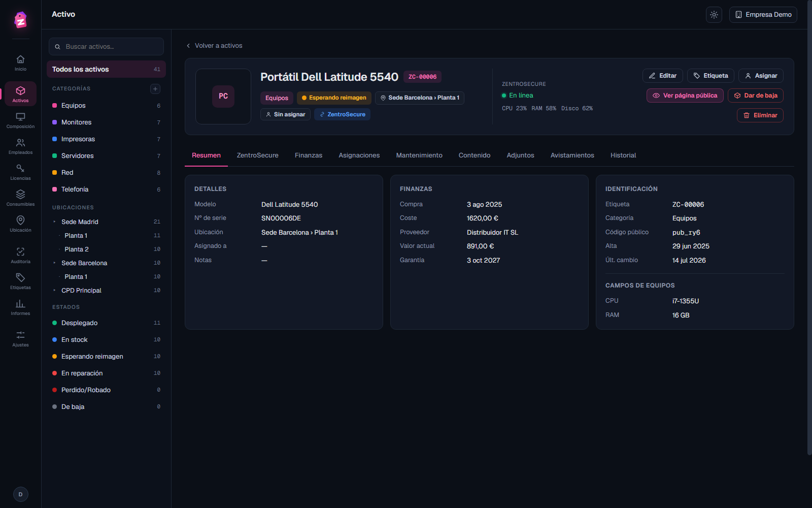Filter by En reparación status
812x508 pixels.
(x=106, y=373)
